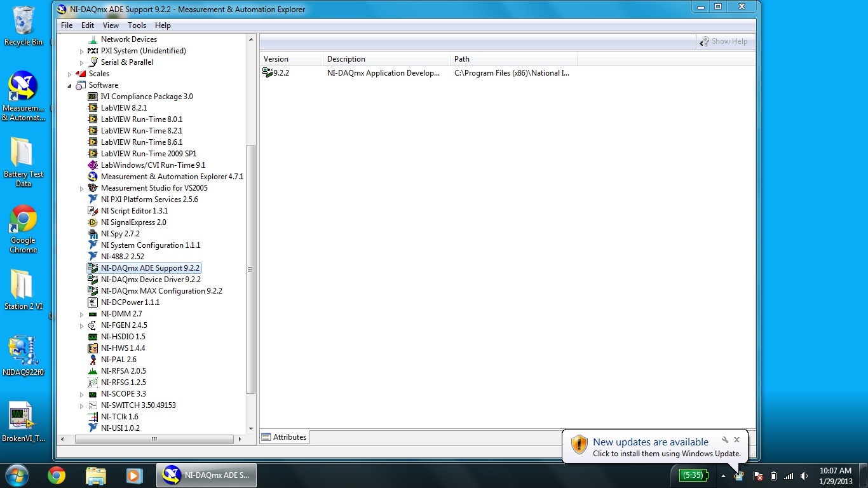Expand the Serial & Parallel node
868x488 pixels.
(x=81, y=62)
